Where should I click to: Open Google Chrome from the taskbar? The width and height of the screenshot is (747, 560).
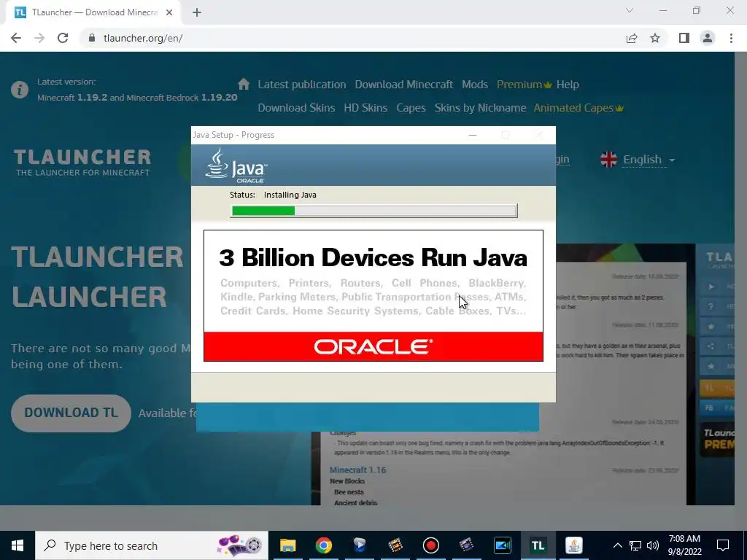click(x=323, y=545)
